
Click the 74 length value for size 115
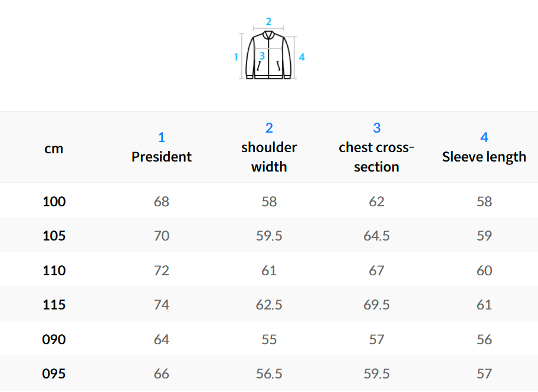tap(162, 305)
